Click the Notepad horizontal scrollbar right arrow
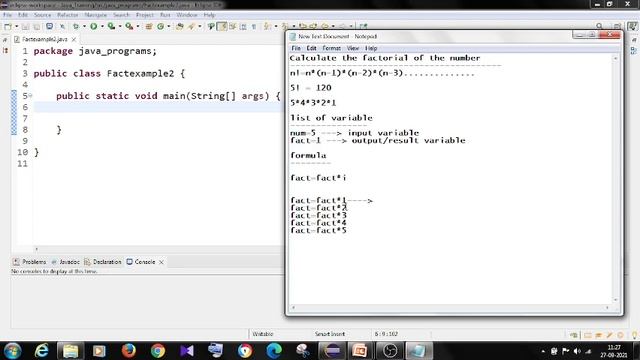Viewport: 640px width, 360px height. (x=607, y=308)
